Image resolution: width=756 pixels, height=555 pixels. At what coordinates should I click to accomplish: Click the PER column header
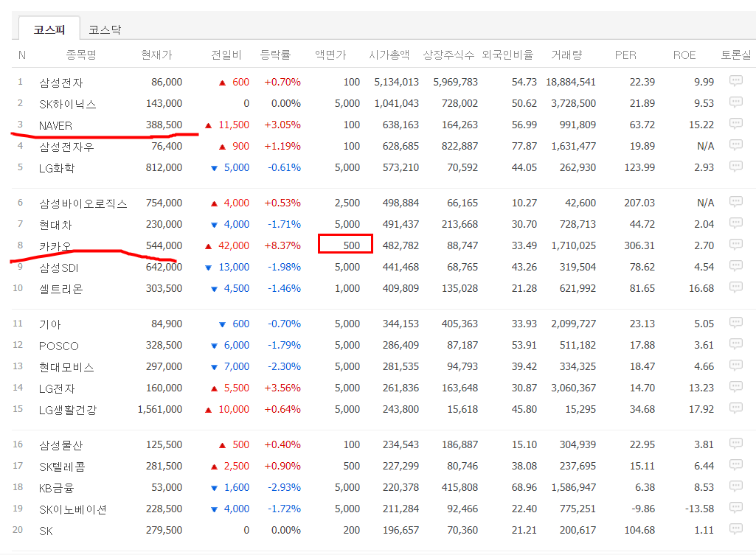[625, 55]
